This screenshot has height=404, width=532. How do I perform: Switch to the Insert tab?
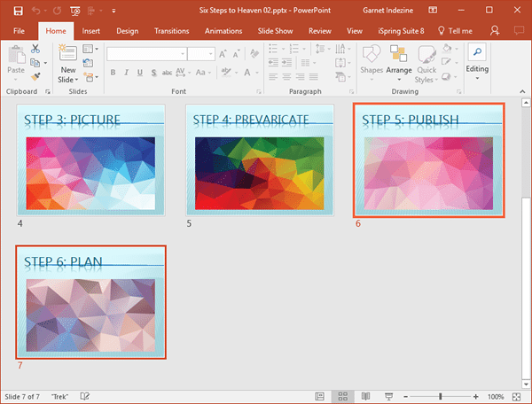[91, 31]
